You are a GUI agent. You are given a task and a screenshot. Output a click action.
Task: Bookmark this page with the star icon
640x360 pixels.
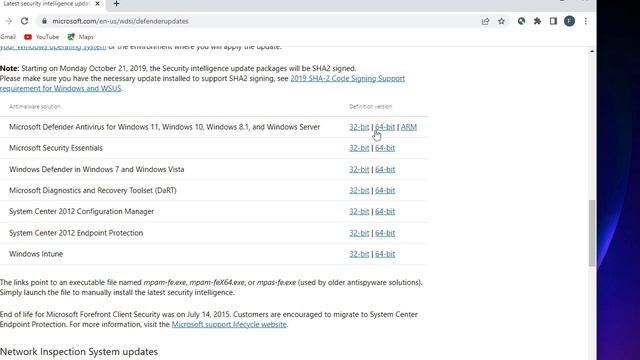[502, 21]
